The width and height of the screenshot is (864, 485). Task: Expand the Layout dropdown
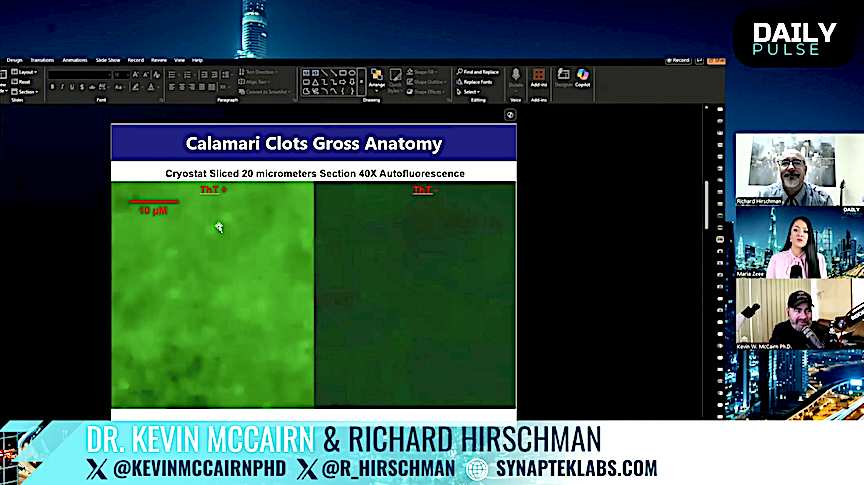pyautogui.click(x=26, y=72)
